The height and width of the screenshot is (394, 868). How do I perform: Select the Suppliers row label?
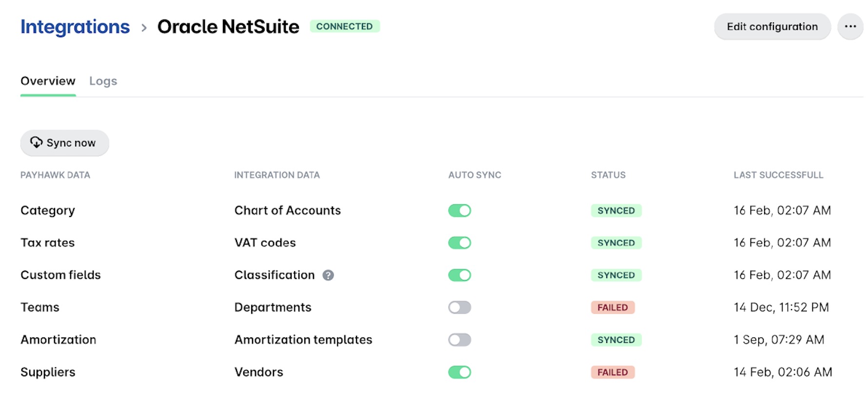[x=48, y=373]
